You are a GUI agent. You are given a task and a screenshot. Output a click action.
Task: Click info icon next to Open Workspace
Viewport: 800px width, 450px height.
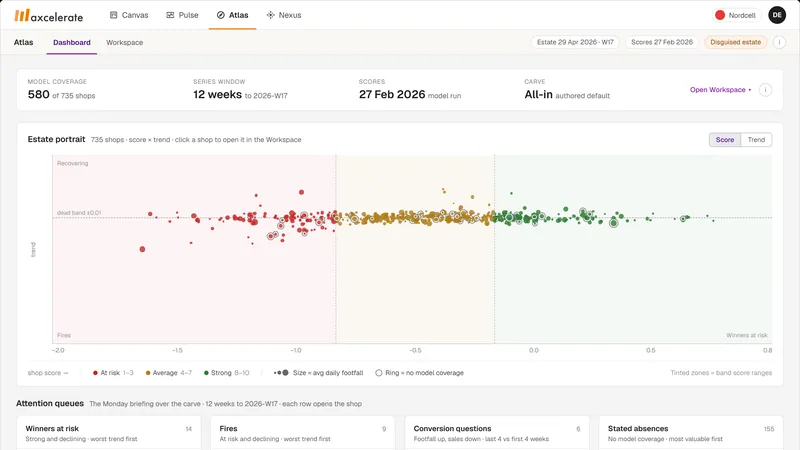coord(765,90)
